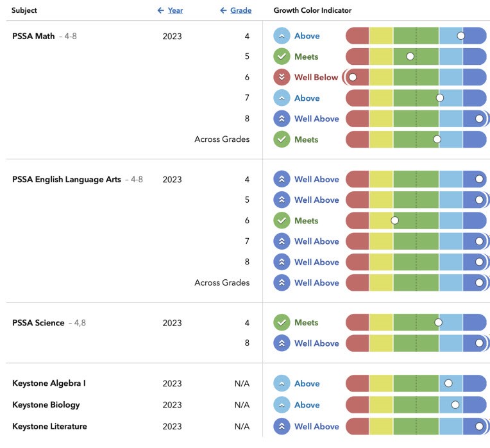
Task: Click the Above icon for Keystone Biology
Action: point(282,405)
